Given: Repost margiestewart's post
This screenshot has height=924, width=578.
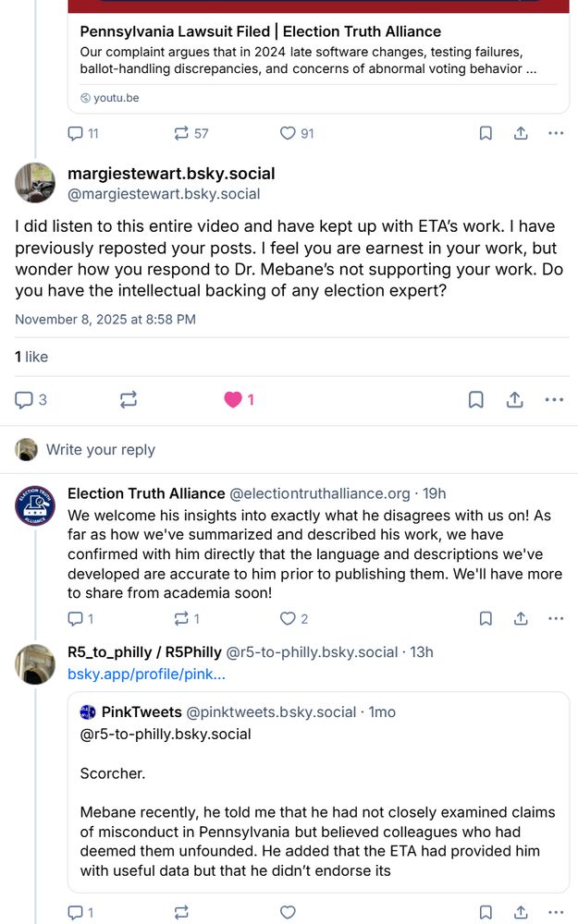Looking at the screenshot, I should 129,400.
